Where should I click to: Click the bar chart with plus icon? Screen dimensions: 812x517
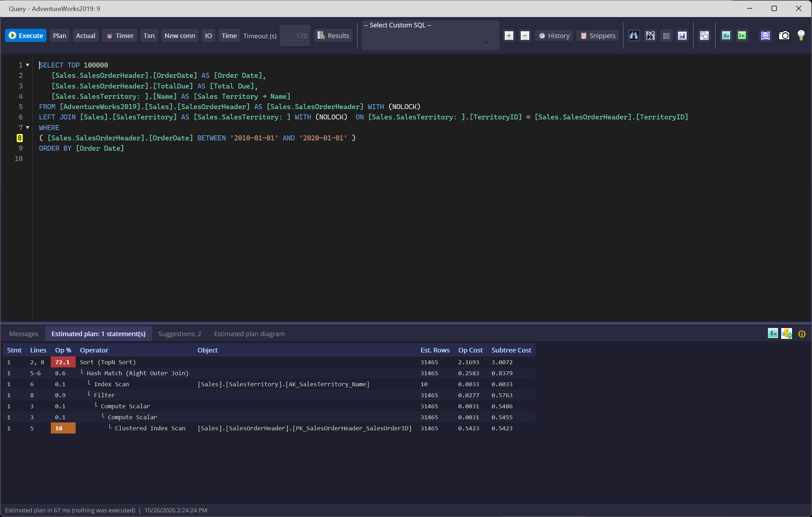tap(787, 333)
